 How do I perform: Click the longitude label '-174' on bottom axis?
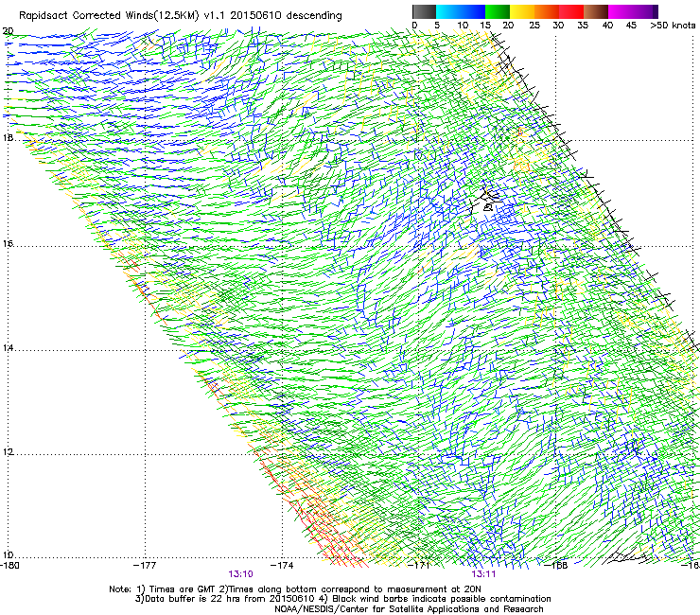[282, 566]
